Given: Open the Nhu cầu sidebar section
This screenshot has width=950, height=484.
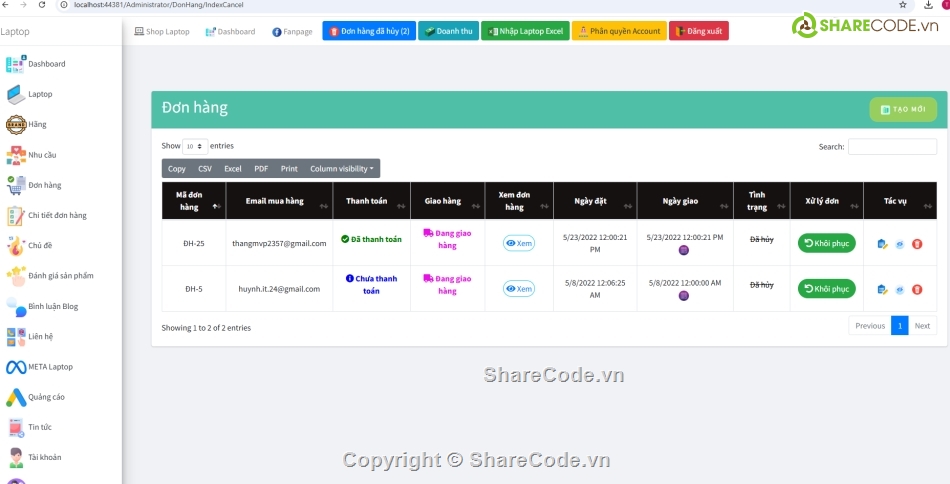Looking at the screenshot, I should pos(31,154).
